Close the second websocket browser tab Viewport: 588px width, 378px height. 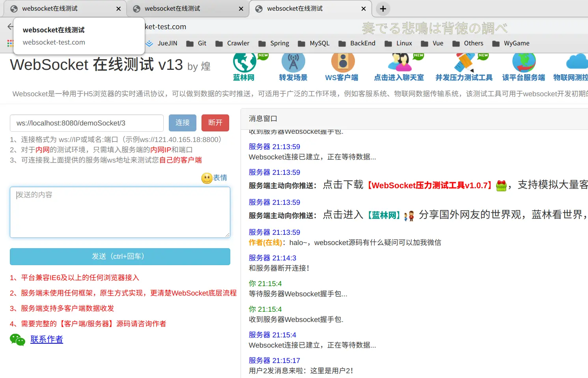241,9
